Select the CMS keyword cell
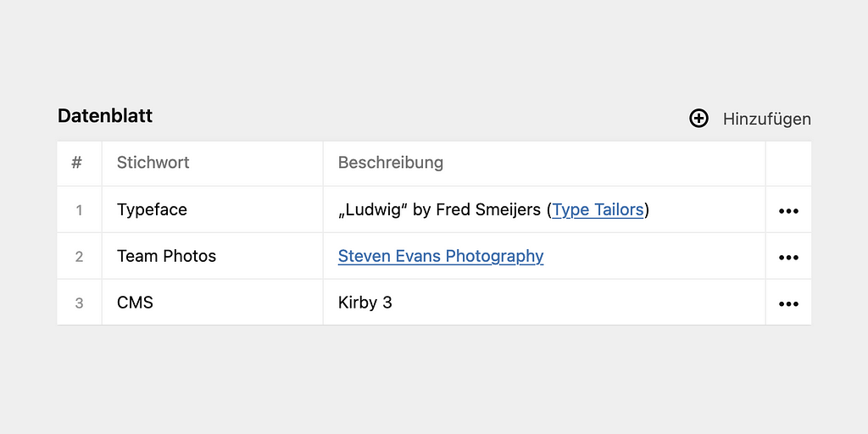 (213, 303)
